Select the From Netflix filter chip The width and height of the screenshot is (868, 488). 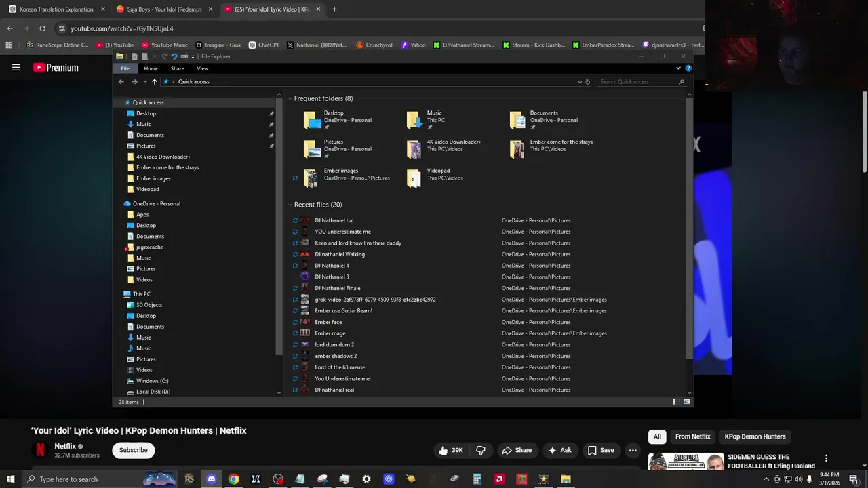click(x=692, y=436)
